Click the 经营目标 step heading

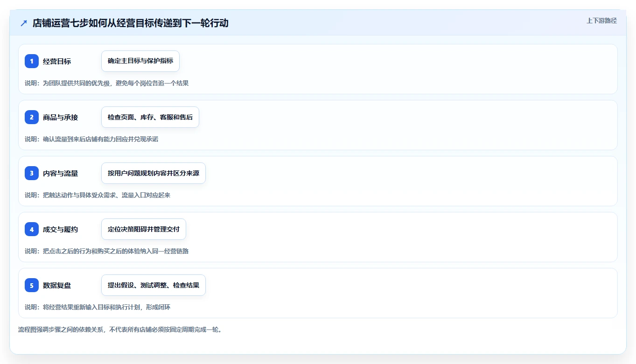coord(57,61)
